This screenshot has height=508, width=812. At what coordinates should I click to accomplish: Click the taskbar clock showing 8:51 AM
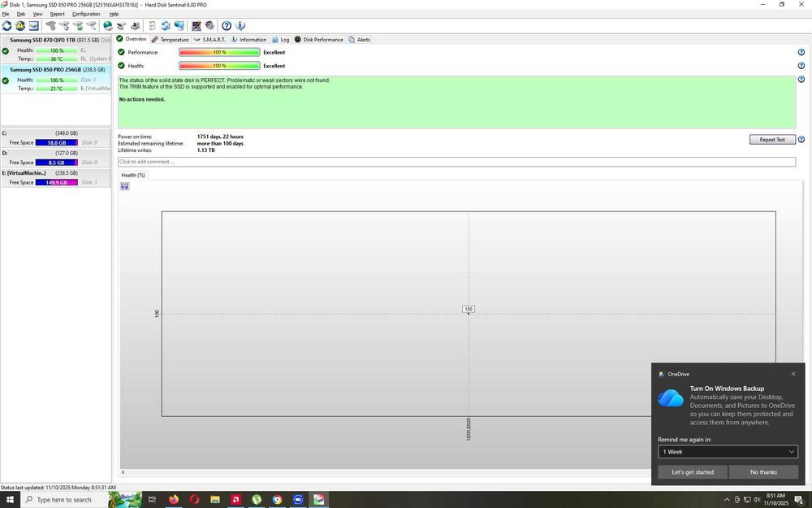pyautogui.click(x=775, y=500)
